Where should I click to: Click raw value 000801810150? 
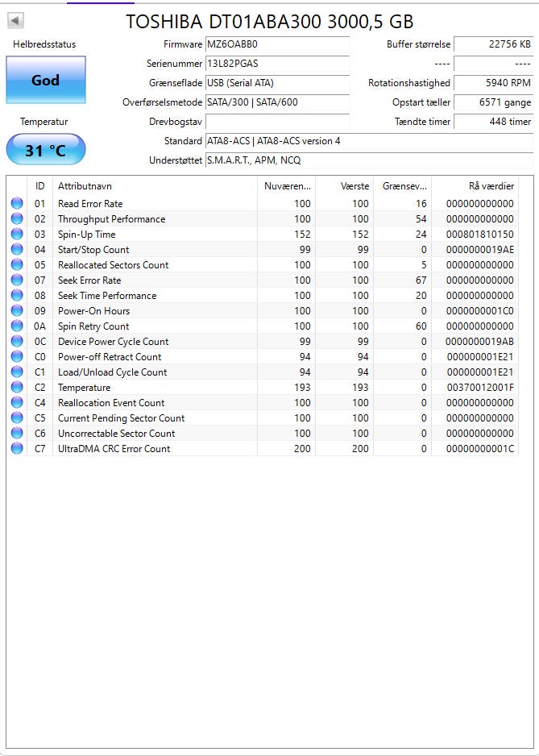click(x=480, y=235)
